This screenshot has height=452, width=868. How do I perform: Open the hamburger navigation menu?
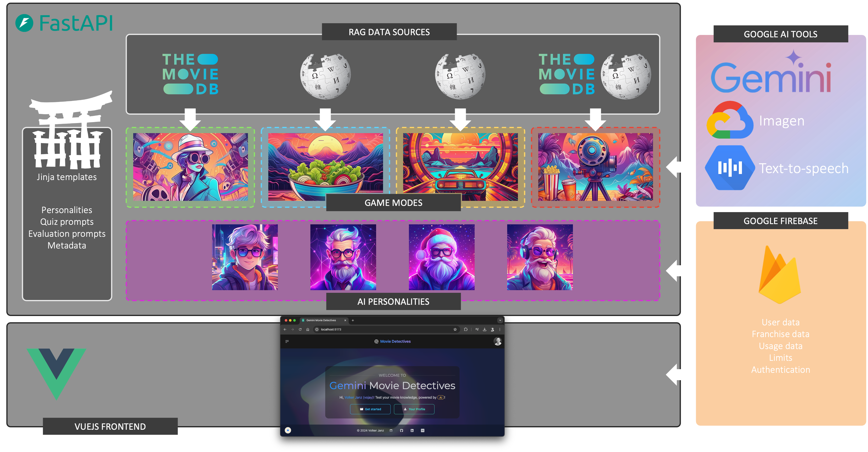tap(287, 341)
